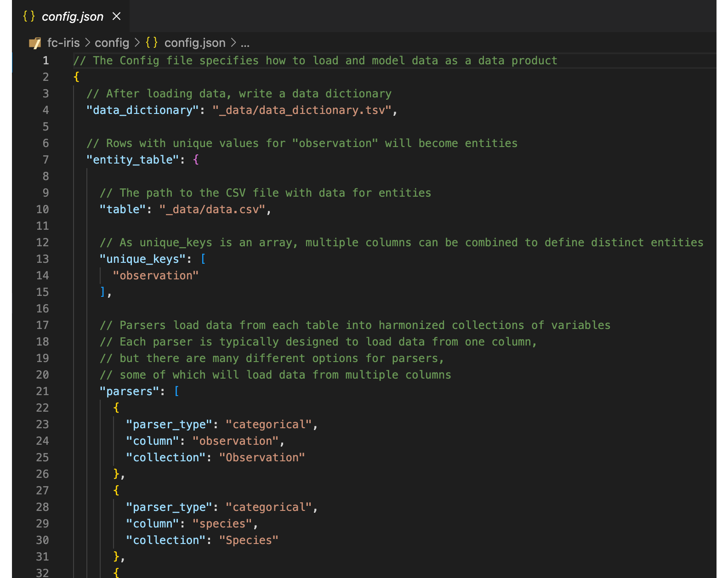Image resolution: width=728 pixels, height=578 pixels.
Task: Select the config.json tab
Action: [71, 17]
